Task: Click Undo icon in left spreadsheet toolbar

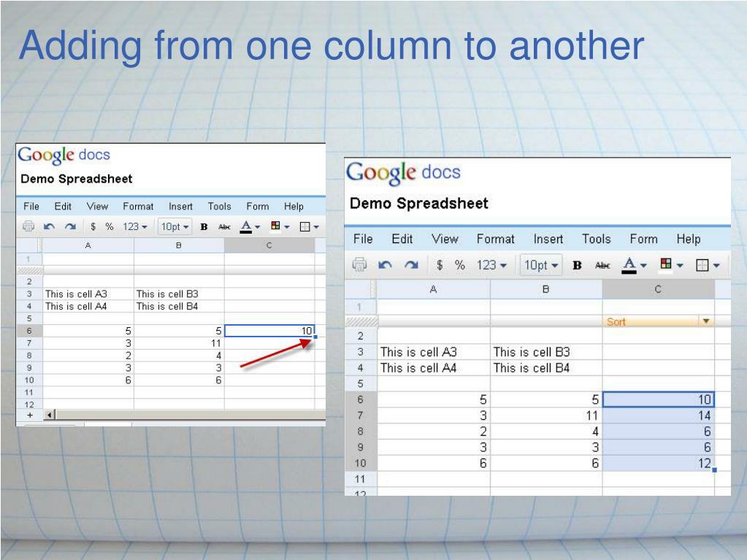Action: 49,226
